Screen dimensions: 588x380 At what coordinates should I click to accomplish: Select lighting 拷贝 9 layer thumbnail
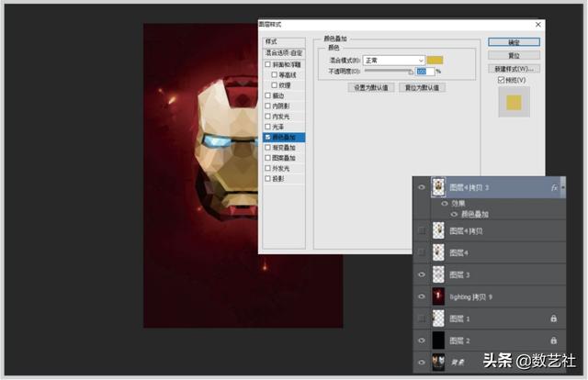(438, 296)
